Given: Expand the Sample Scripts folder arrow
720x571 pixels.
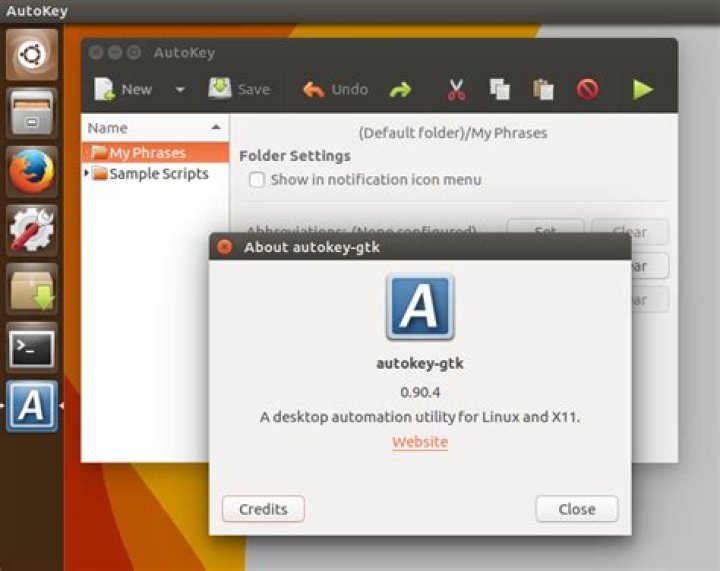Looking at the screenshot, I should (86, 173).
